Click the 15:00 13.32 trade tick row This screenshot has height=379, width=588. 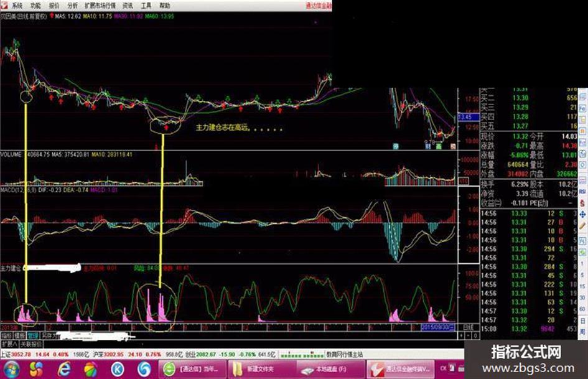coord(529,329)
